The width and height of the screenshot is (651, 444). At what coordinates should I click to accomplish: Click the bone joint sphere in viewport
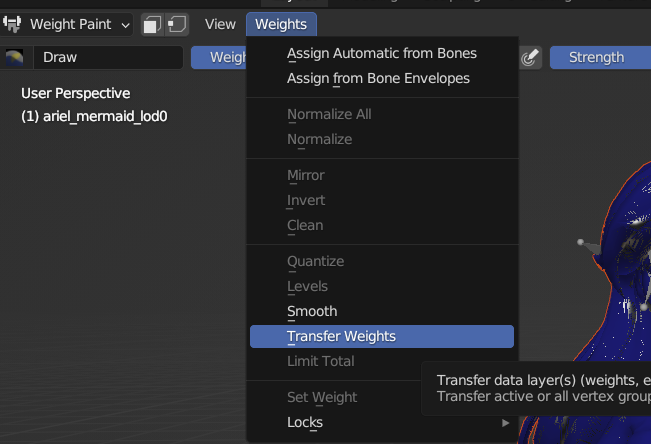pyautogui.click(x=580, y=242)
